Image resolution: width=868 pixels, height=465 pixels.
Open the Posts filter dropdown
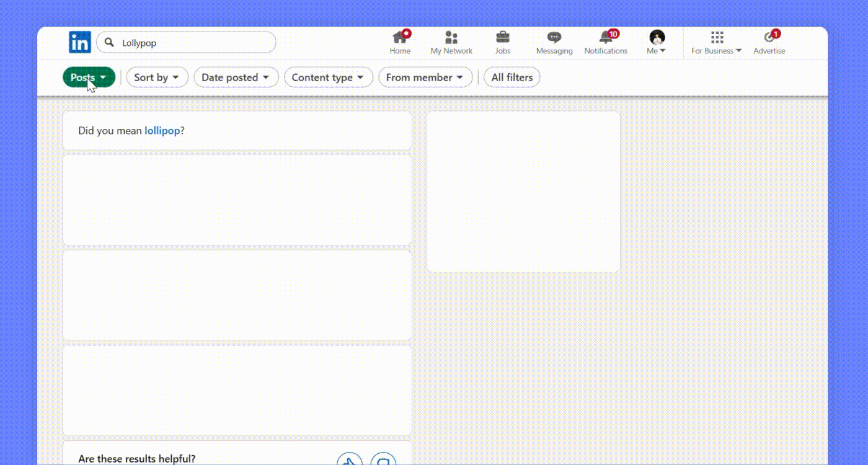(89, 77)
